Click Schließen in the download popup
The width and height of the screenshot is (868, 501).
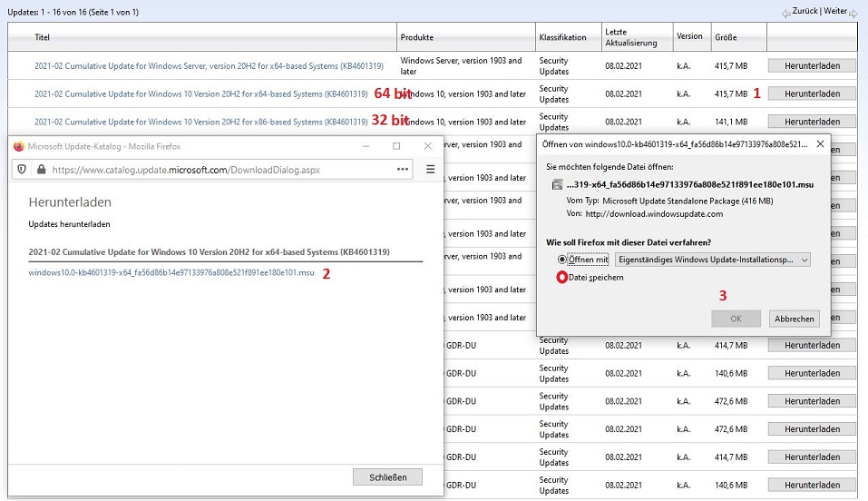(x=387, y=477)
